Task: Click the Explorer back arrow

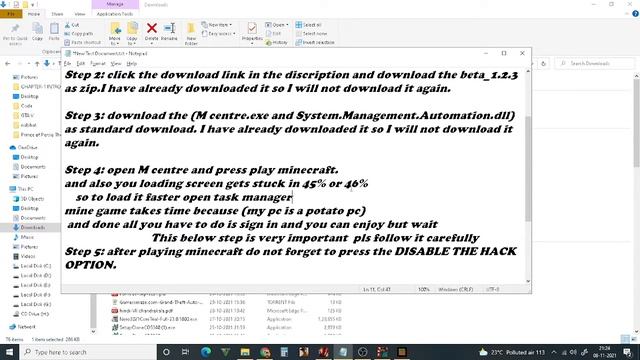Action: click(8, 64)
